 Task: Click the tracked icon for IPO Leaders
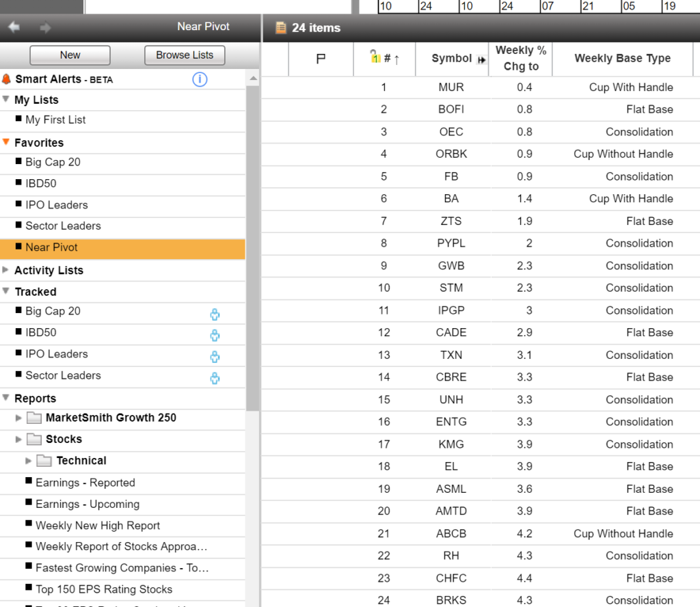[x=215, y=357]
